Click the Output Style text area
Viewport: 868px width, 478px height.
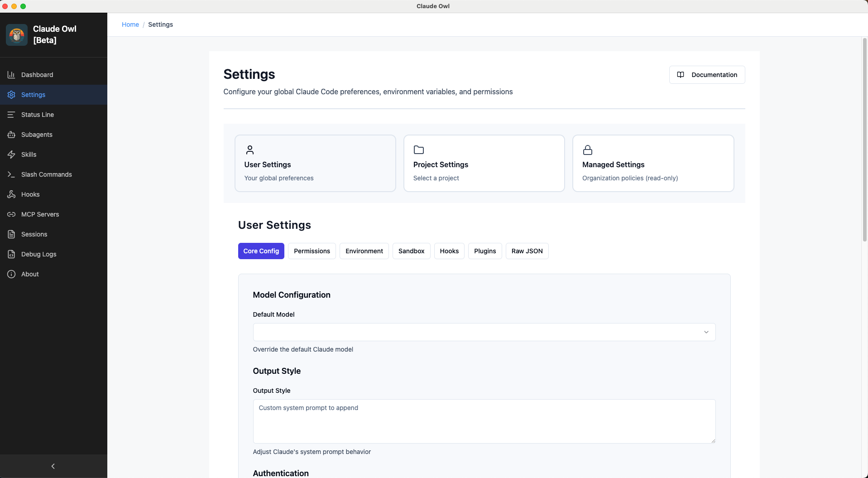(484, 421)
